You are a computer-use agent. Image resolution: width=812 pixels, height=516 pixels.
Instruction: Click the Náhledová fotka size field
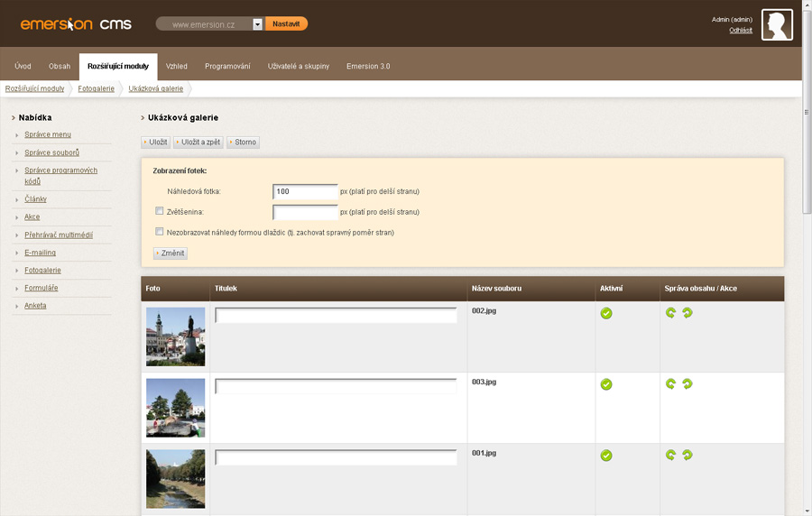coord(305,191)
